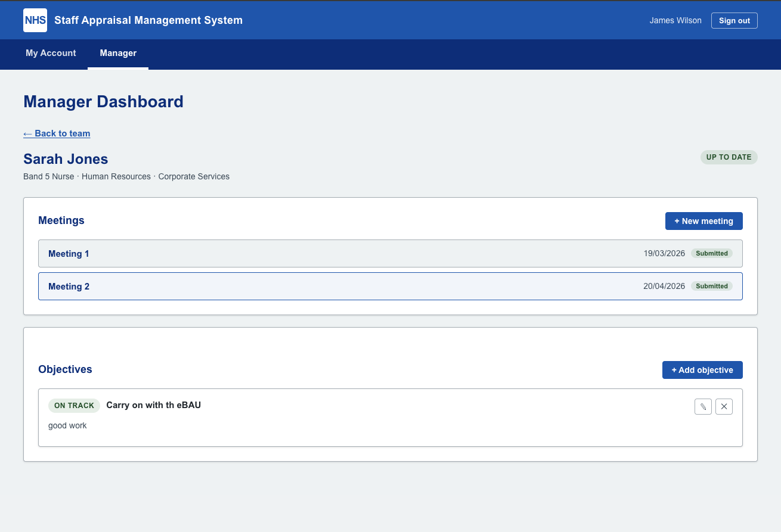Click the NHS logo in the header
781x532 pixels.
point(35,20)
